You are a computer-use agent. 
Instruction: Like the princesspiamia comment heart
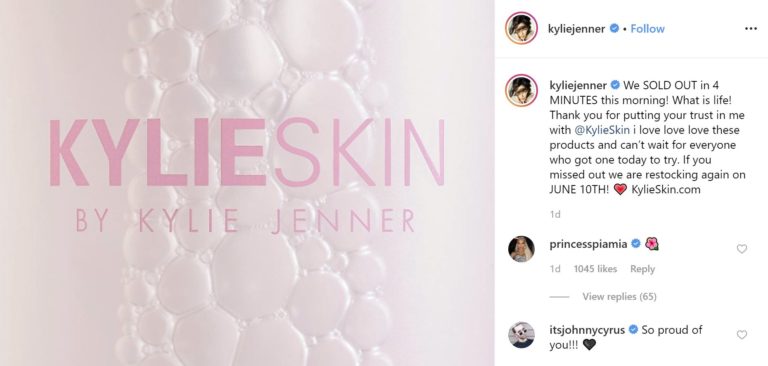[x=742, y=249]
